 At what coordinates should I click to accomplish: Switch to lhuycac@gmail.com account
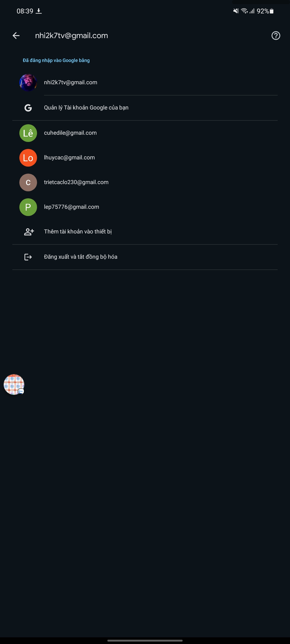tap(69, 158)
